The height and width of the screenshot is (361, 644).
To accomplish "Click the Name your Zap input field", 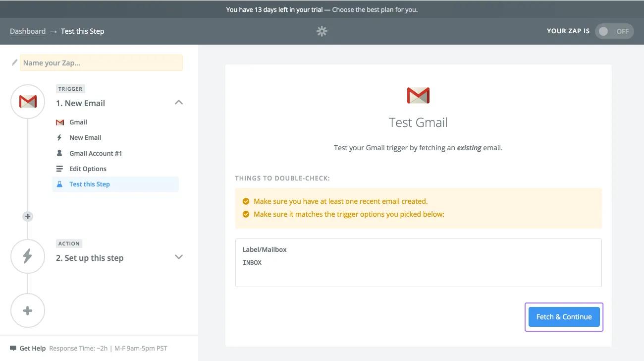I will (101, 63).
